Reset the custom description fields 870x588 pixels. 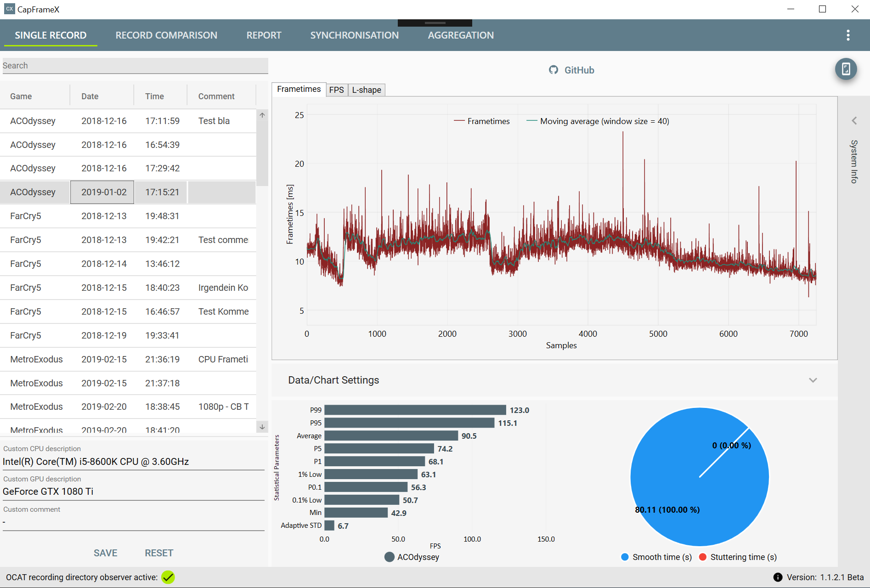[159, 553]
